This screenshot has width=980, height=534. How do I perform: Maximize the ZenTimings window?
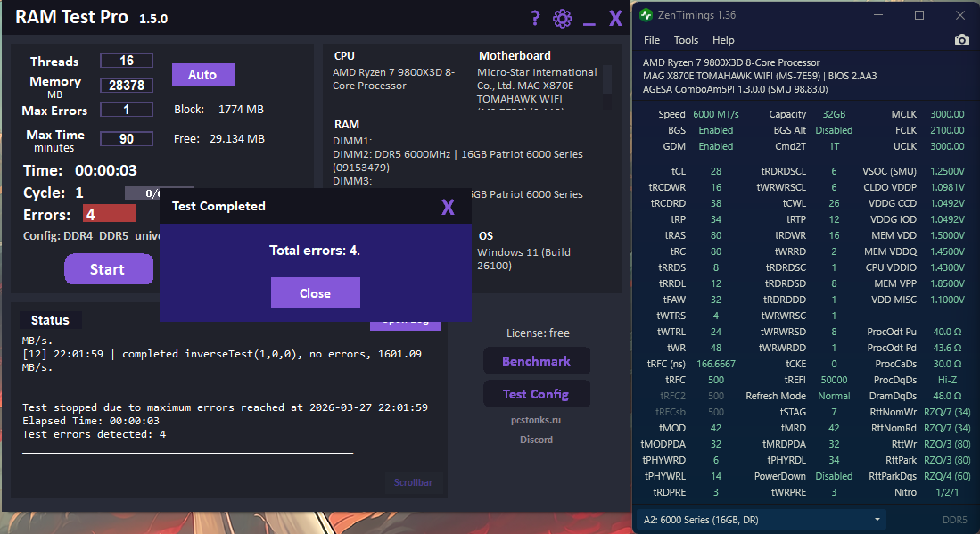click(x=919, y=15)
